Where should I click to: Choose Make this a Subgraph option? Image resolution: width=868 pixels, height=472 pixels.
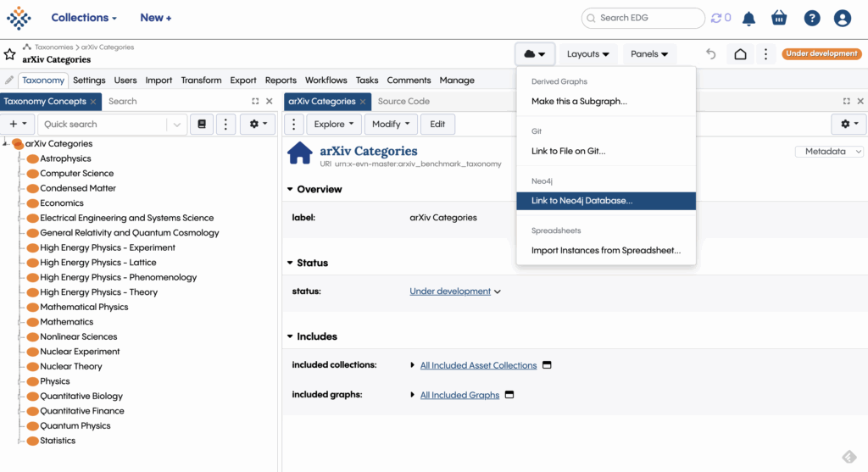579,101
